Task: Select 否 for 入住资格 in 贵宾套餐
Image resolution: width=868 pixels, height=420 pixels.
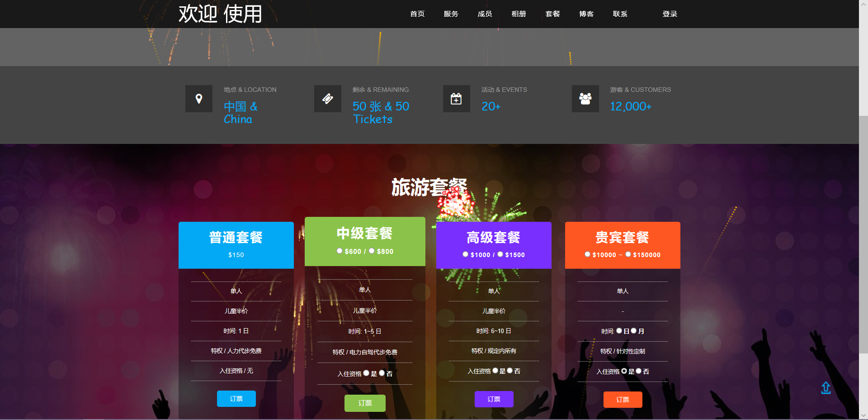Action: pos(639,371)
